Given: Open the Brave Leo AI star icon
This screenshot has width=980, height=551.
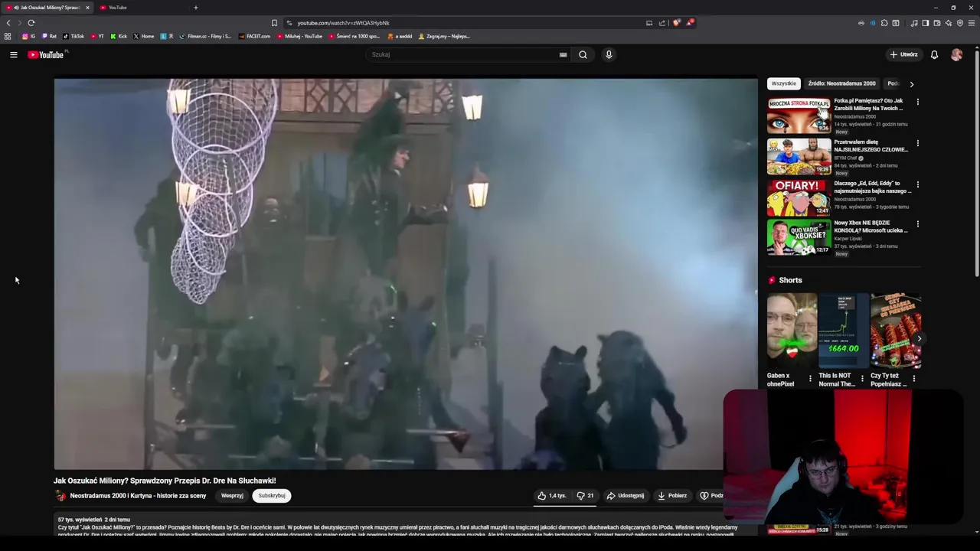Looking at the screenshot, I should coord(948,23).
